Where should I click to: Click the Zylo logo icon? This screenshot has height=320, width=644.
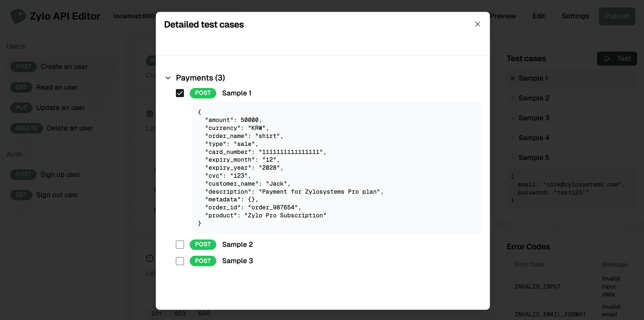(x=18, y=16)
